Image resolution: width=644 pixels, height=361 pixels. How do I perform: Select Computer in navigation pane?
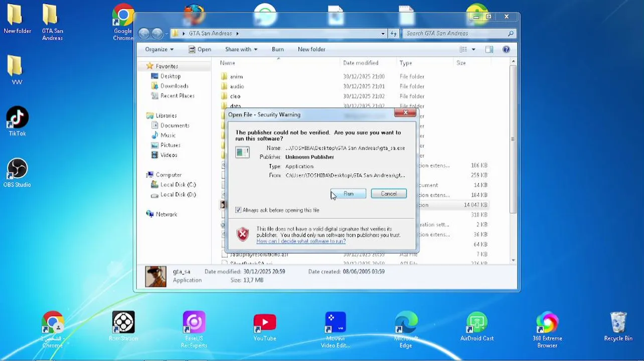tap(169, 175)
